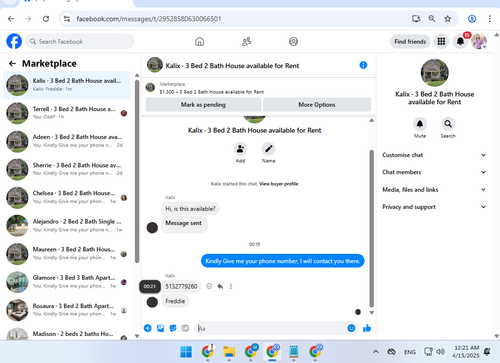The width and height of the screenshot is (500, 363).
Task: Open Alejandro 2 Bed 2 Bath conversation
Action: click(67, 226)
